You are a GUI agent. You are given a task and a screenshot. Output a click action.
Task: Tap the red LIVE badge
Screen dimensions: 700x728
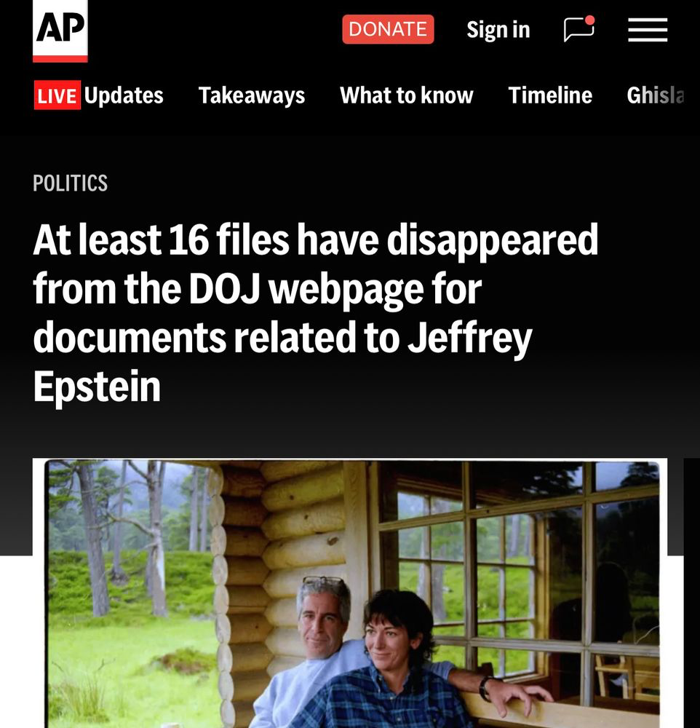pyautogui.click(x=57, y=95)
